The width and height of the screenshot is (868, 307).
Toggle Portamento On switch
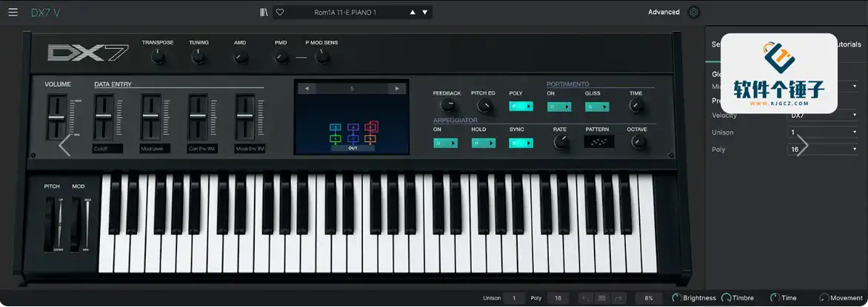[558, 107]
